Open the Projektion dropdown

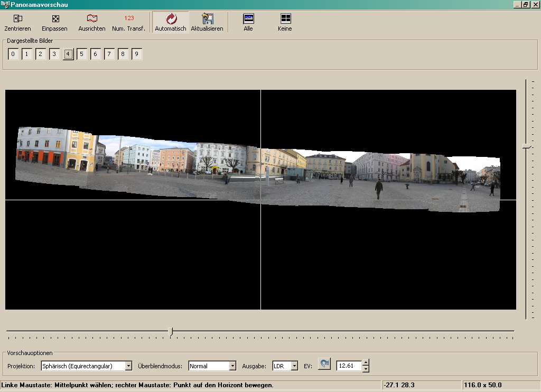click(128, 366)
